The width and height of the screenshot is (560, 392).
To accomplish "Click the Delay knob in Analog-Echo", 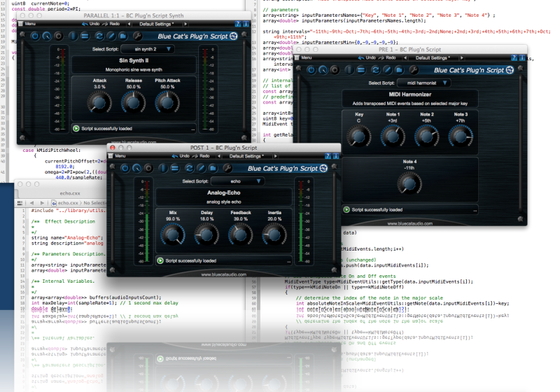I will [206, 234].
